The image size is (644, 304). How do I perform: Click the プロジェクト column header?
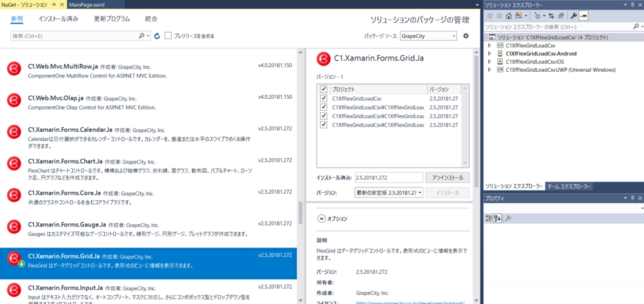(379, 89)
